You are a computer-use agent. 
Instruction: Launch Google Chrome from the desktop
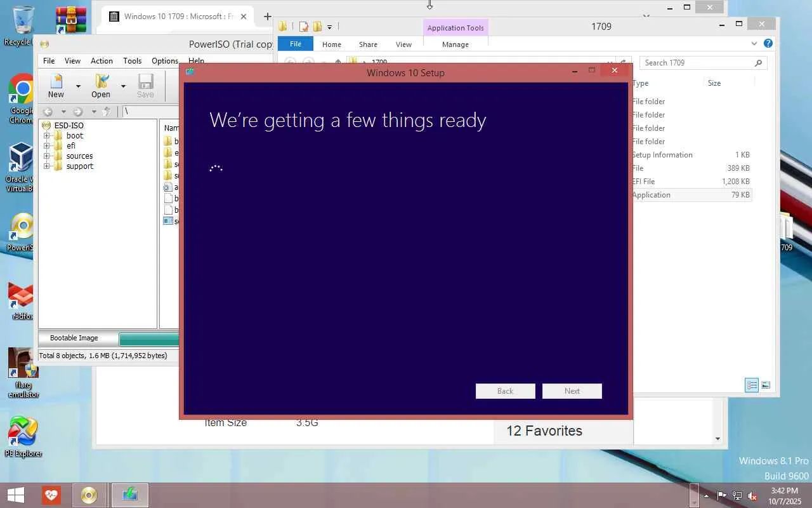[21, 99]
